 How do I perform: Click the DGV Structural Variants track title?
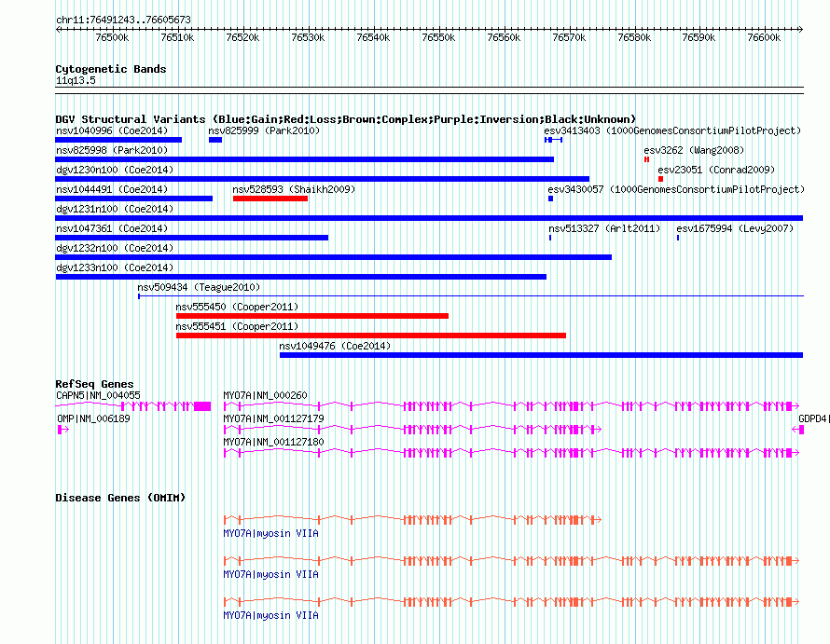tap(346, 119)
